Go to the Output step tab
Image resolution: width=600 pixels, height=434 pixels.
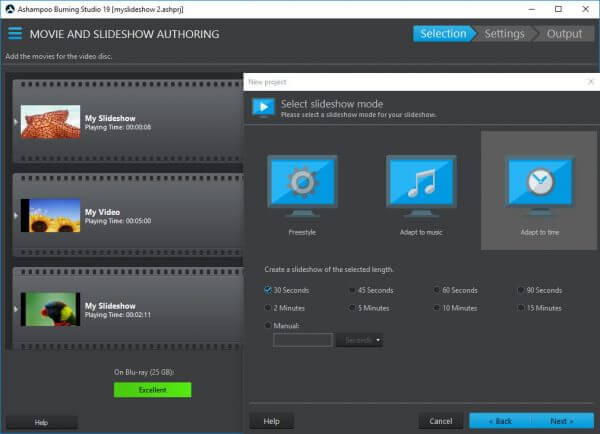tap(564, 34)
